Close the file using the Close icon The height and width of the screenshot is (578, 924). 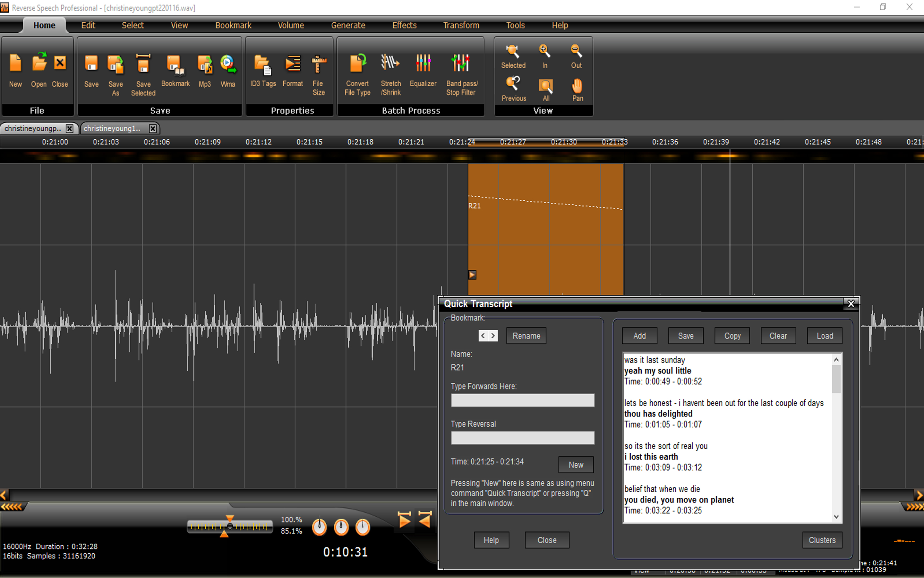tap(60, 63)
